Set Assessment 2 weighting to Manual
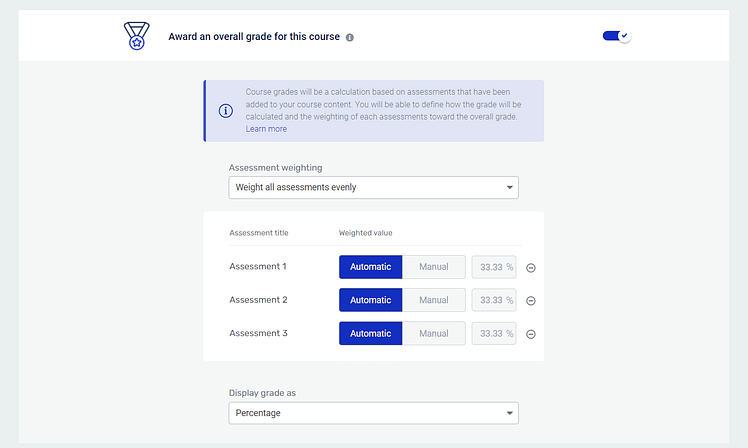Viewport: 748px width, 448px height. click(434, 300)
